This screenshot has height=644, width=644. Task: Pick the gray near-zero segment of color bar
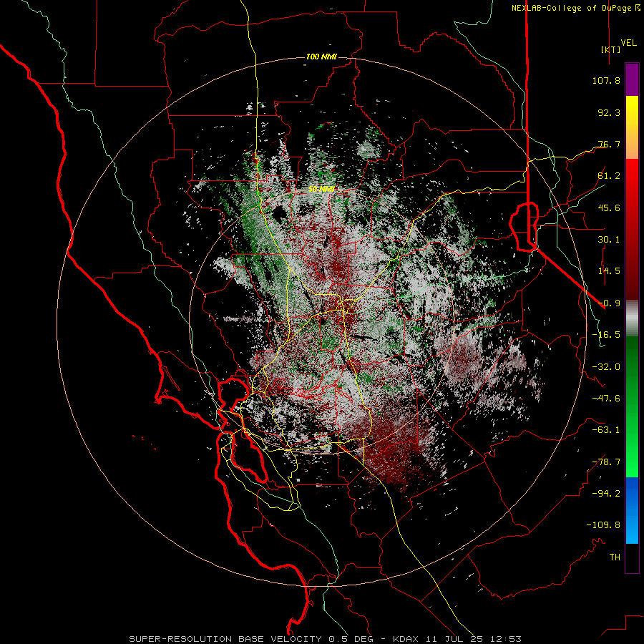[x=632, y=318]
